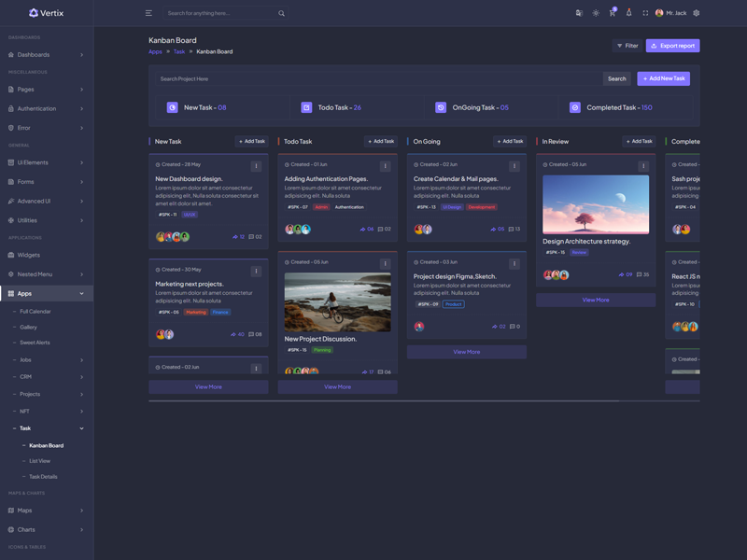Open options menu on New Project Discussion card
This screenshot has width=747, height=560.
(x=386, y=264)
